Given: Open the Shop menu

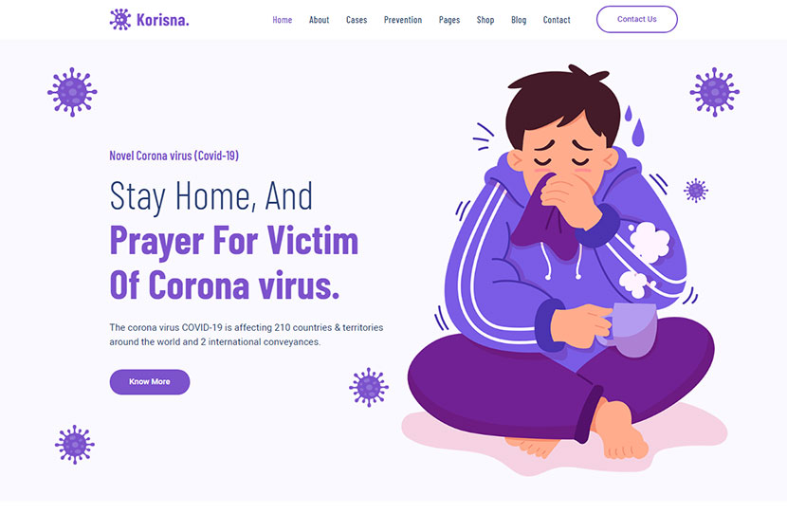Looking at the screenshot, I should 485,20.
